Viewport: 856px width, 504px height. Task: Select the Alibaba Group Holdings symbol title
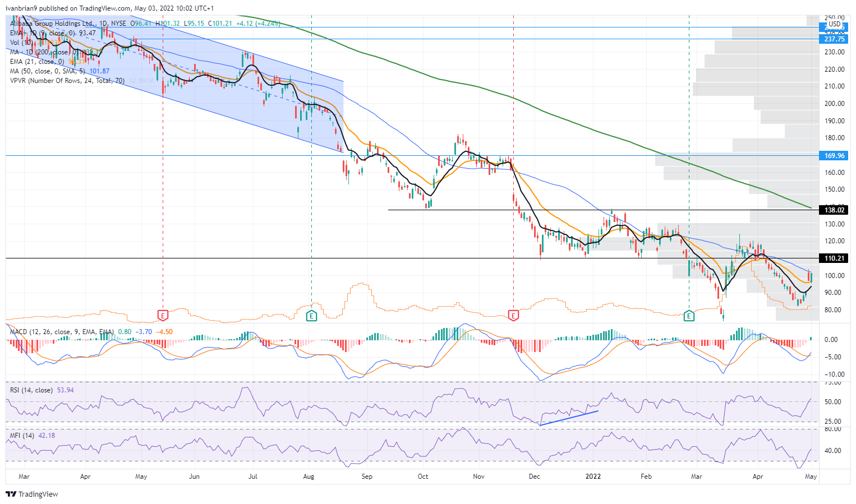tap(52, 24)
